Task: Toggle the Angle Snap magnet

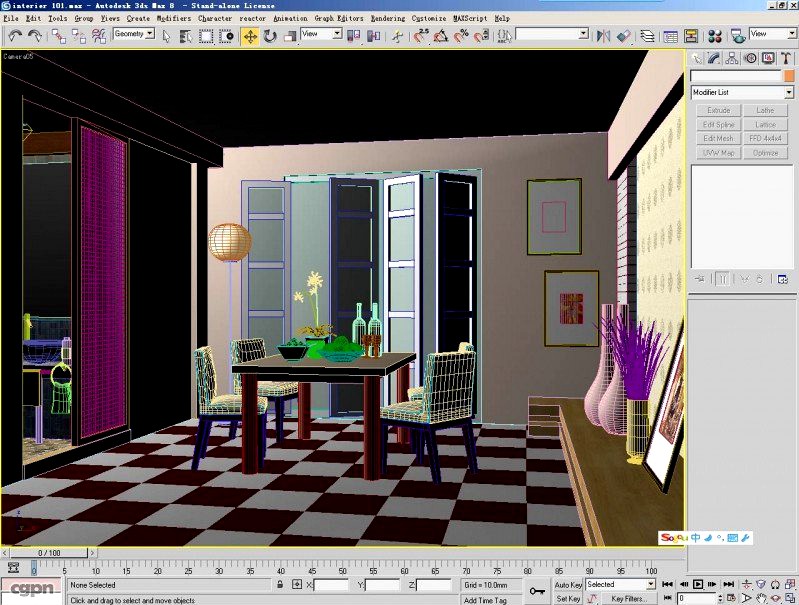Action: [x=441, y=36]
